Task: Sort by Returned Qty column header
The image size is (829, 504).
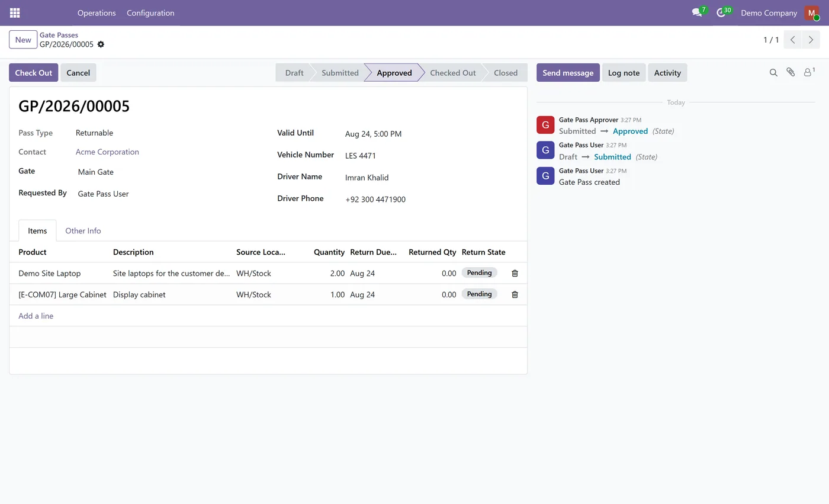Action: tap(432, 252)
